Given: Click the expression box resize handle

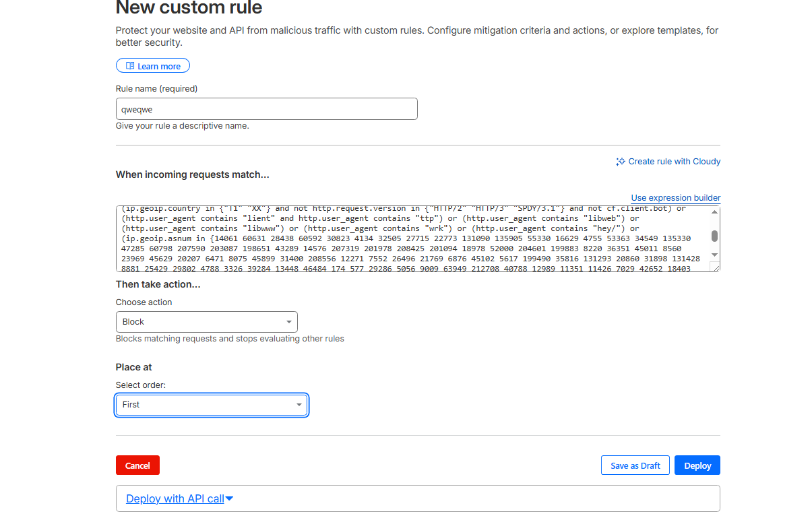Looking at the screenshot, I should 716,267.
